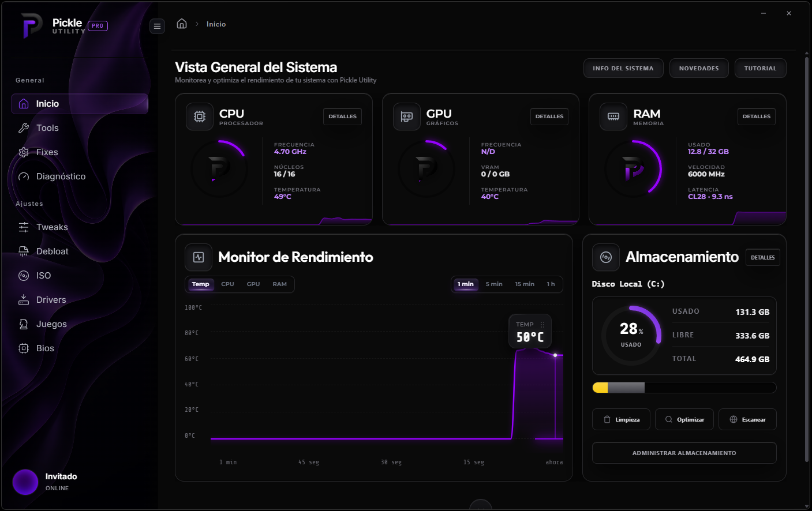Screen dimensions: 812x511
Task: Show CPU details with Detalles button
Action: pyautogui.click(x=342, y=117)
